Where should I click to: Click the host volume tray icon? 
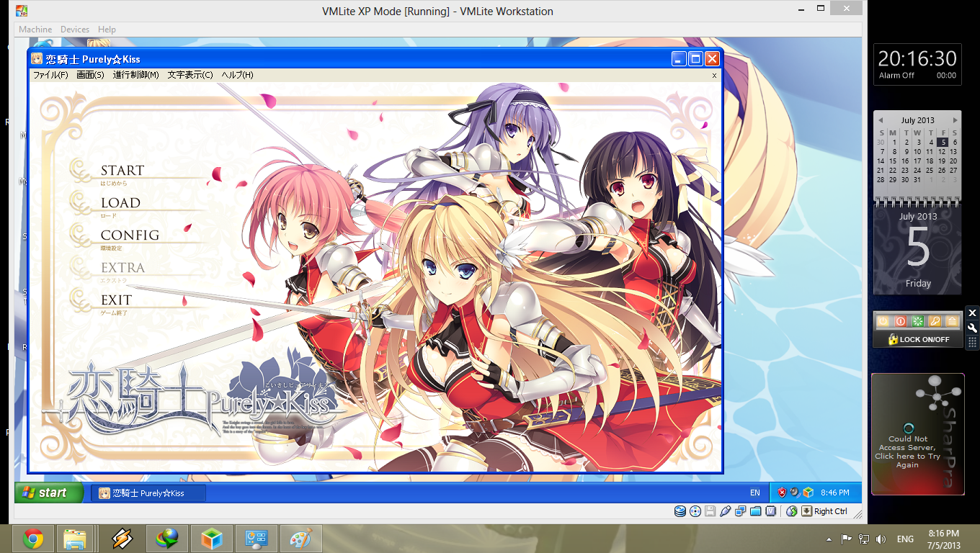pyautogui.click(x=881, y=539)
